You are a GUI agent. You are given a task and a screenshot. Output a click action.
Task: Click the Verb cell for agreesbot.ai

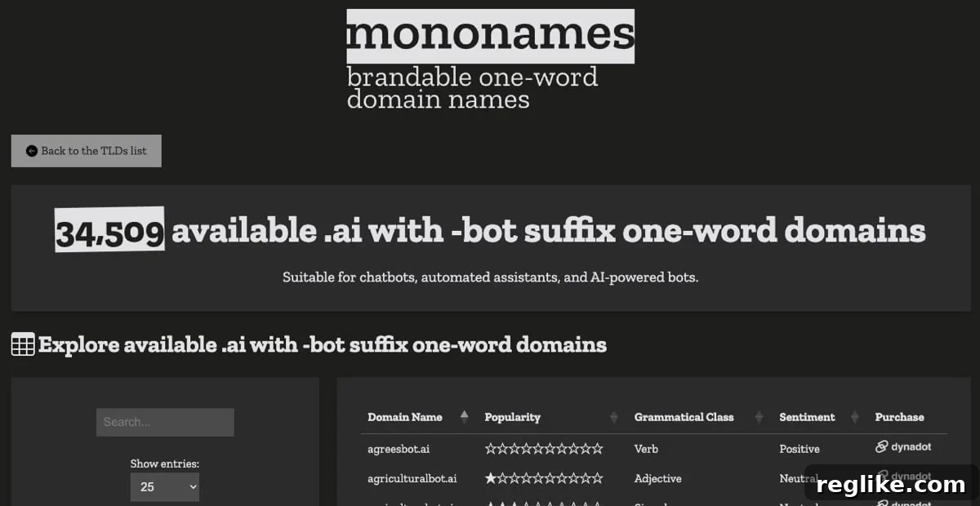point(646,449)
